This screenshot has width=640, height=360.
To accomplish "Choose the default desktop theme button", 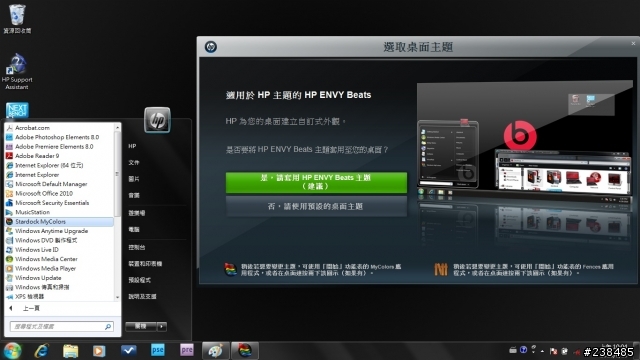I will click(316, 207).
